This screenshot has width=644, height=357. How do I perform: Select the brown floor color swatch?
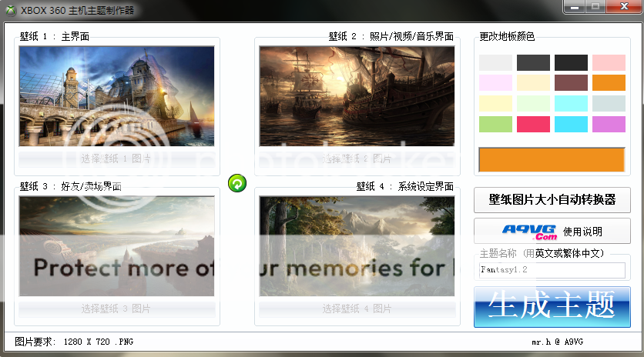click(x=571, y=83)
